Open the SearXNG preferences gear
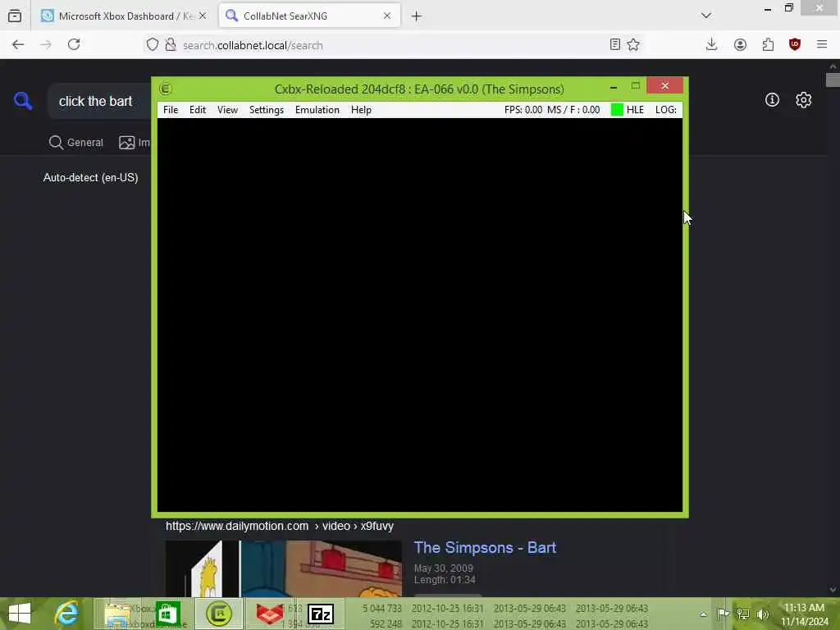 803,99
